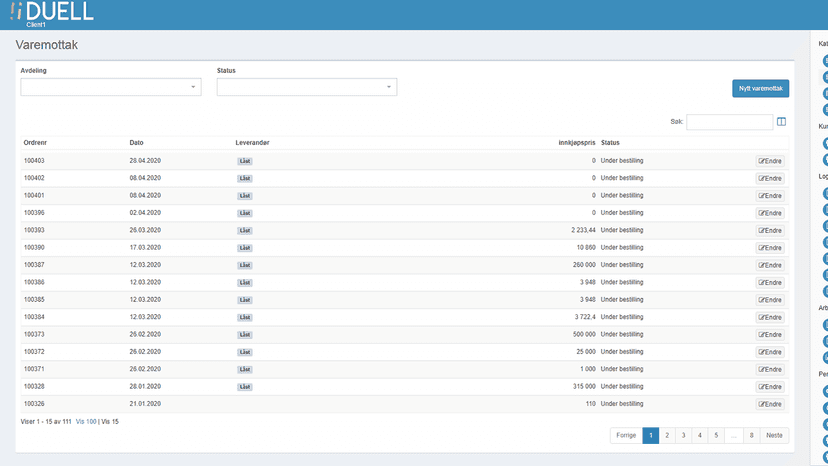The width and height of the screenshot is (828, 466).
Task: Open the column visibility icon beside search
Action: click(x=782, y=122)
